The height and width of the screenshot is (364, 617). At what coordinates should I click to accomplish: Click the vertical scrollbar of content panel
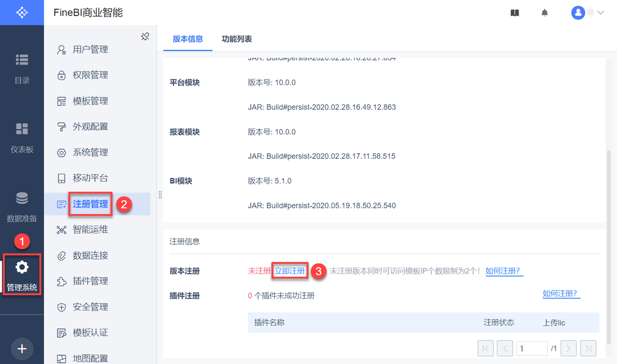click(x=609, y=247)
